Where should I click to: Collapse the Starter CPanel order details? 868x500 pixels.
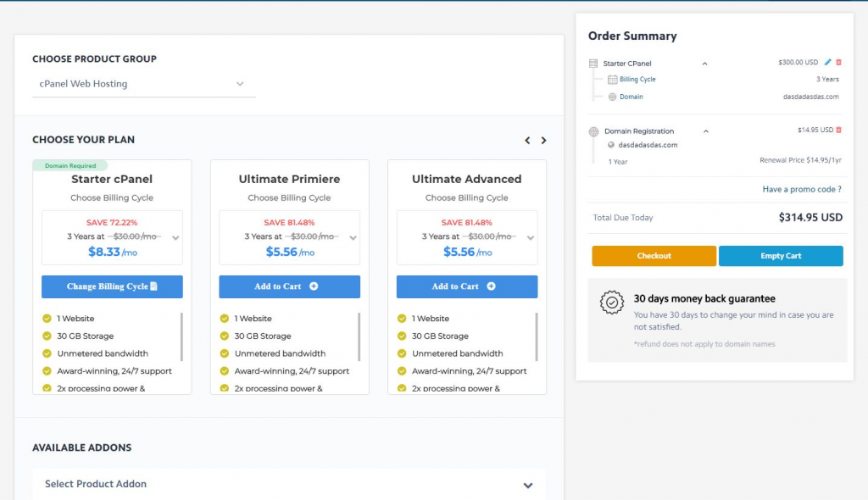point(705,64)
